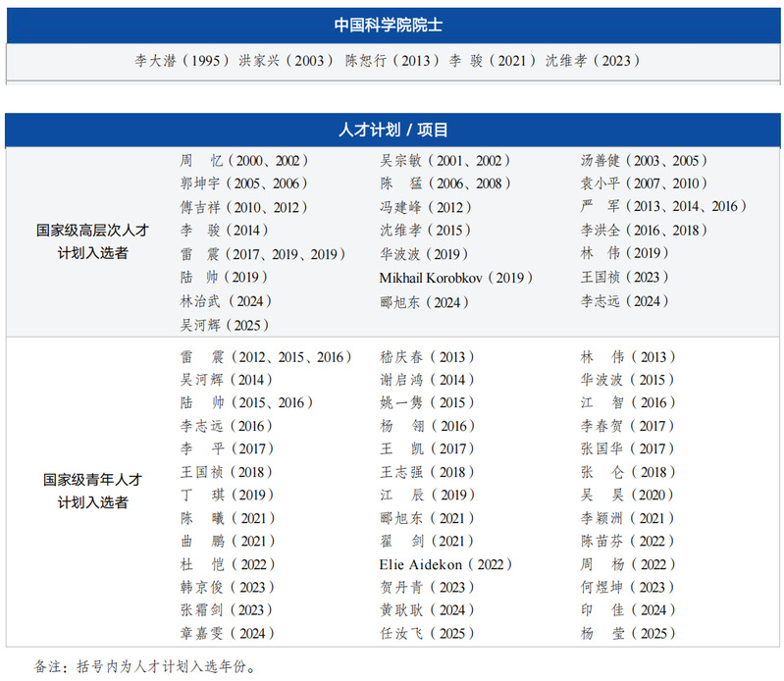784x681 pixels.
Task: Select 李大潜（1995）in the academician row
Action: coord(183,60)
